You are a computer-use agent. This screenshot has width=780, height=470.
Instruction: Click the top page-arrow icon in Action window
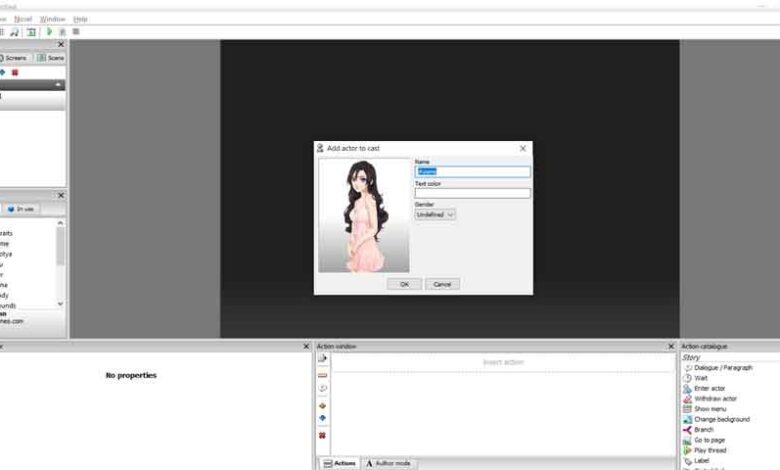click(x=322, y=358)
